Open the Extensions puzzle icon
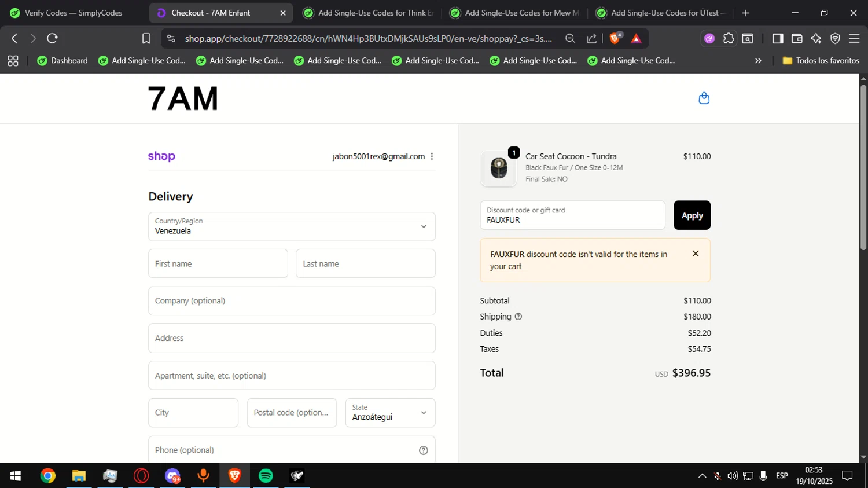Screen dimensions: 868x488 pos(729,38)
